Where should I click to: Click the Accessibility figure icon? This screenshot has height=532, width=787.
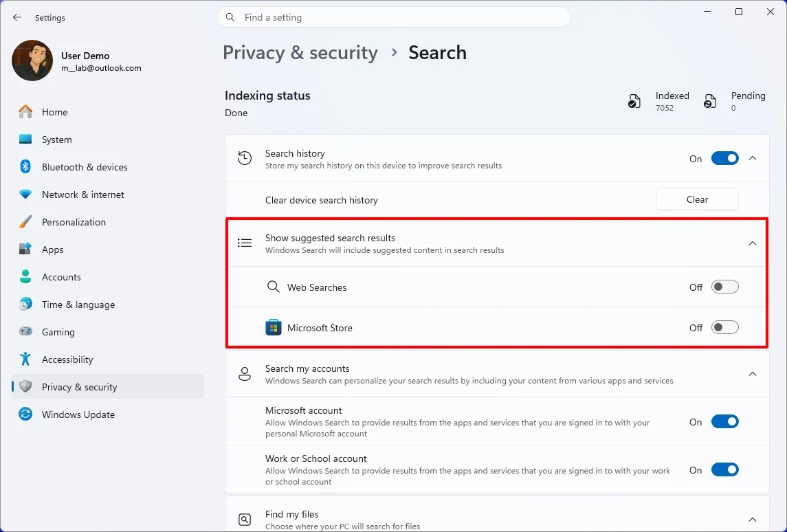pyautogui.click(x=25, y=359)
